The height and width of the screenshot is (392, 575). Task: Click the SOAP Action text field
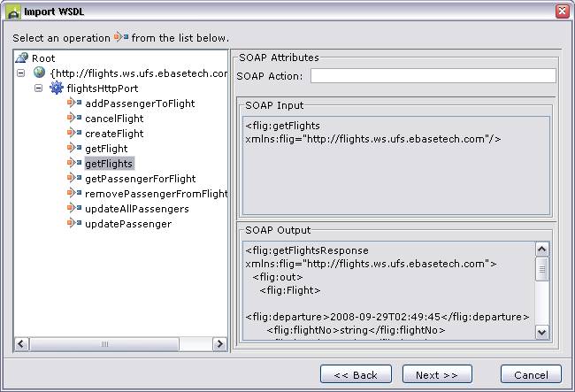pos(433,76)
